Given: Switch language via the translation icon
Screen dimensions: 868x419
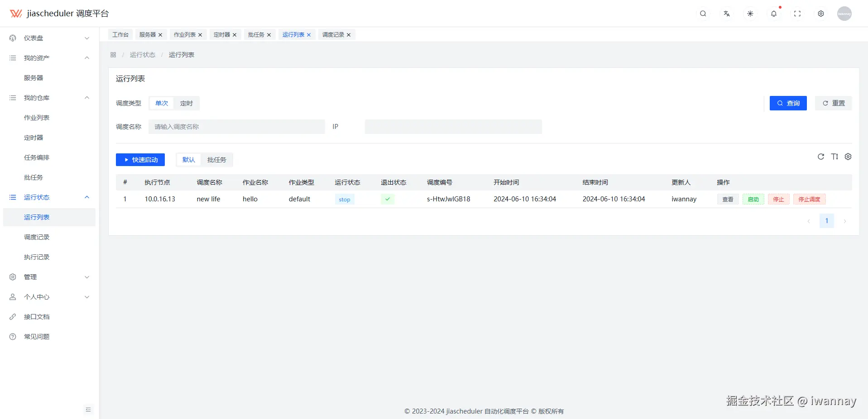Looking at the screenshot, I should pyautogui.click(x=726, y=14).
